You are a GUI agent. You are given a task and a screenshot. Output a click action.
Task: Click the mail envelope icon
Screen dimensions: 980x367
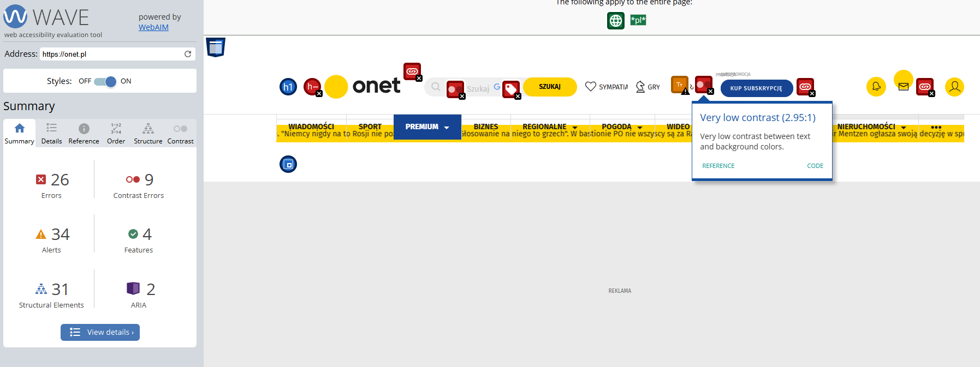904,87
